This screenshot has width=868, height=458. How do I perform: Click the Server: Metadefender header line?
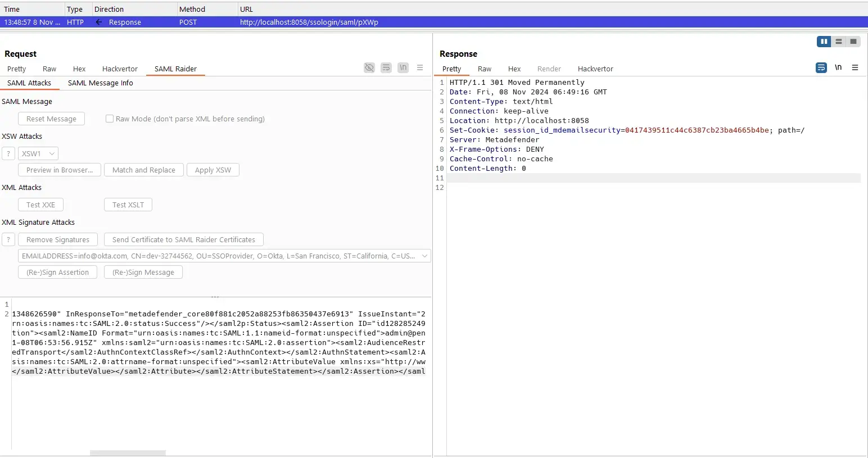click(494, 139)
